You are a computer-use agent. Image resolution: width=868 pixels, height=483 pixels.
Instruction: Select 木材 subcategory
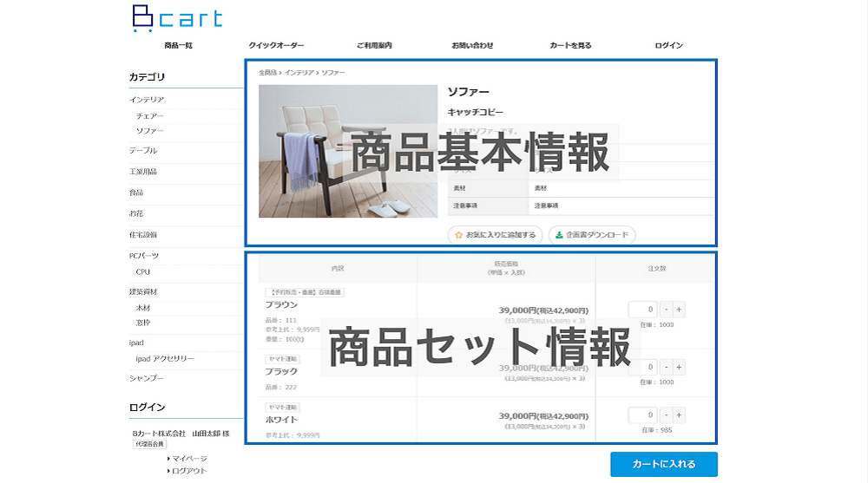pos(143,308)
